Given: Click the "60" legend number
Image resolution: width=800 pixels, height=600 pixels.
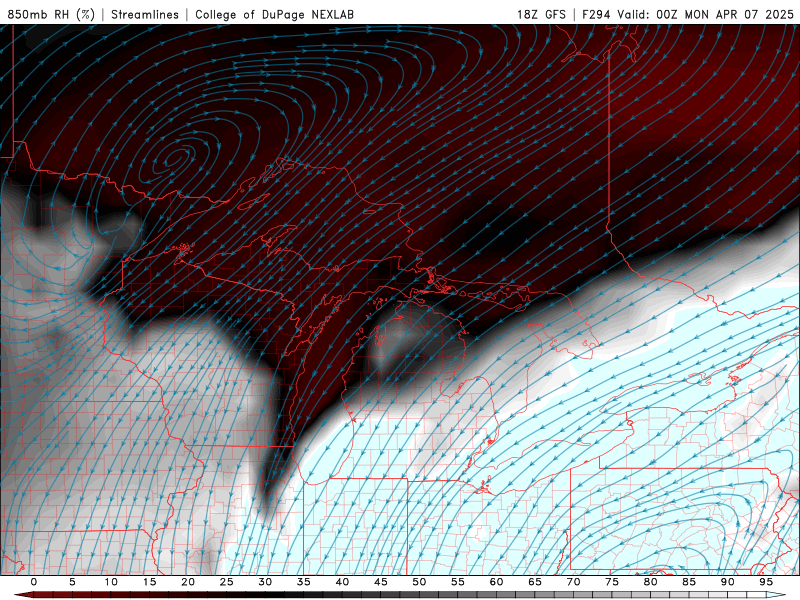Looking at the screenshot, I should click(x=496, y=582).
